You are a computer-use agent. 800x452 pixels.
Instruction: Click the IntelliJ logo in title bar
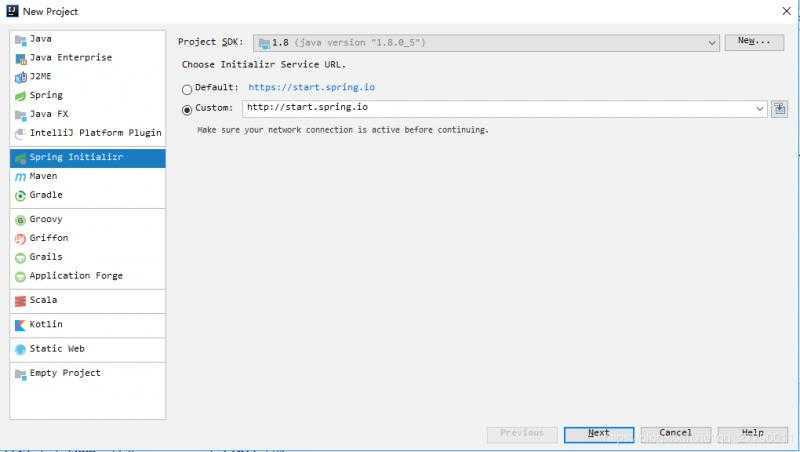pyautogui.click(x=12, y=11)
